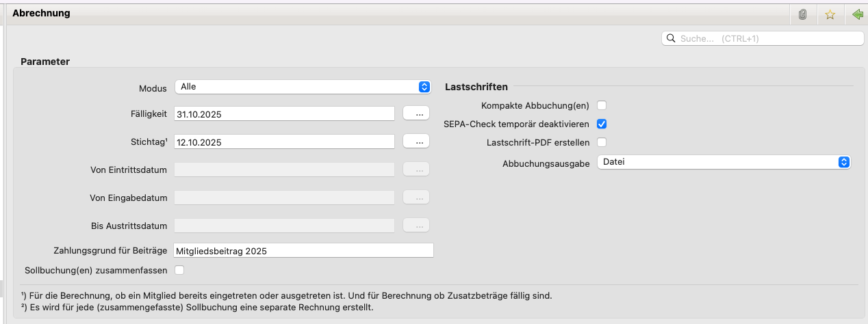Open date picker for Fälligkeit
Image resolution: width=868 pixels, height=324 pixels.
[x=416, y=113]
